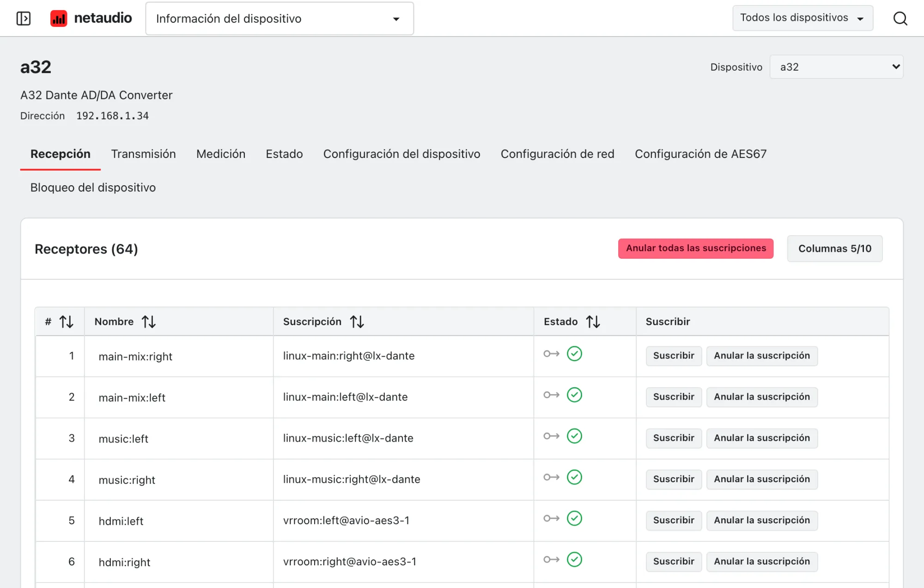Click Suscribir for music:left
The width and height of the screenshot is (924, 588).
coord(674,438)
